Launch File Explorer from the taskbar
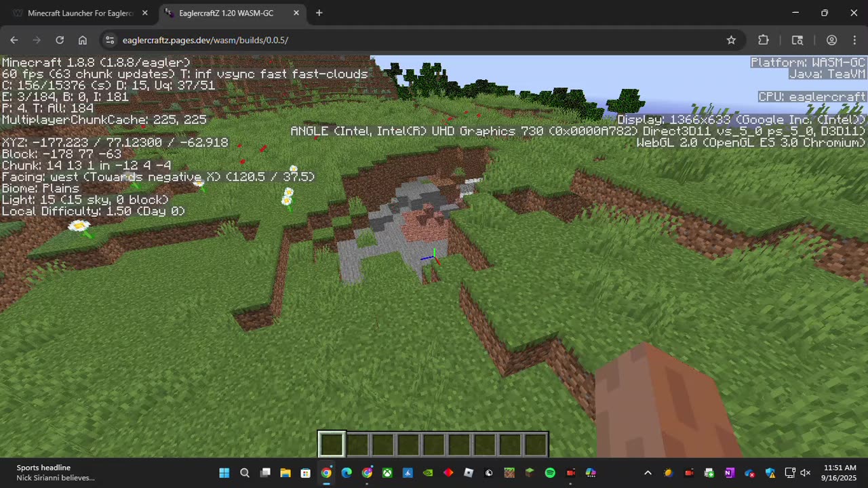This screenshot has height=488, width=868. (285, 472)
